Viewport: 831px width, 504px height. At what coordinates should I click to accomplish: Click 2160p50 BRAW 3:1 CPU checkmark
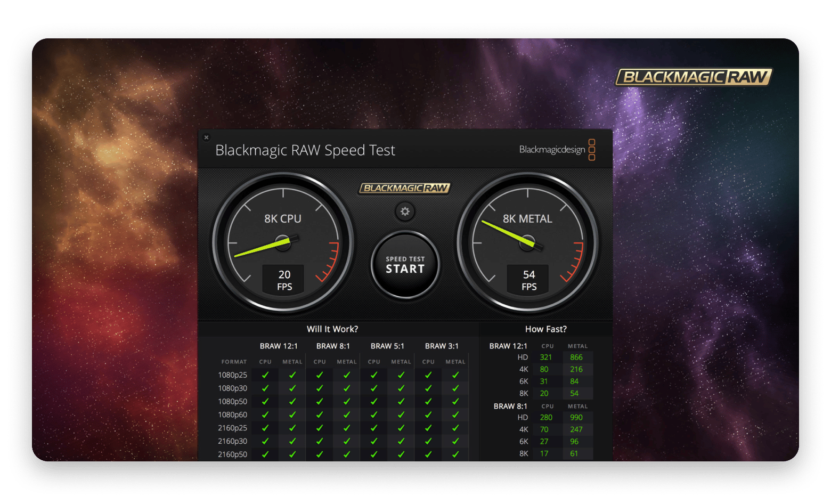pos(428,454)
